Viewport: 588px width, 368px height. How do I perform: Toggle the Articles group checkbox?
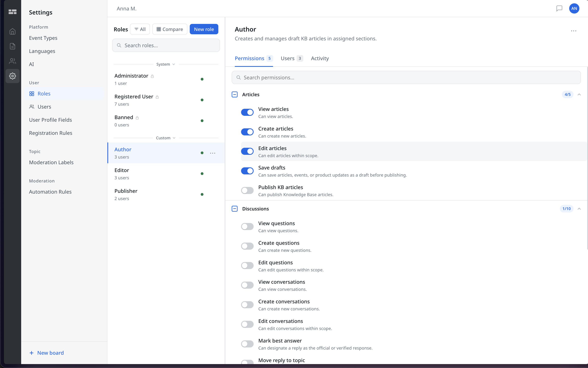coord(235,94)
